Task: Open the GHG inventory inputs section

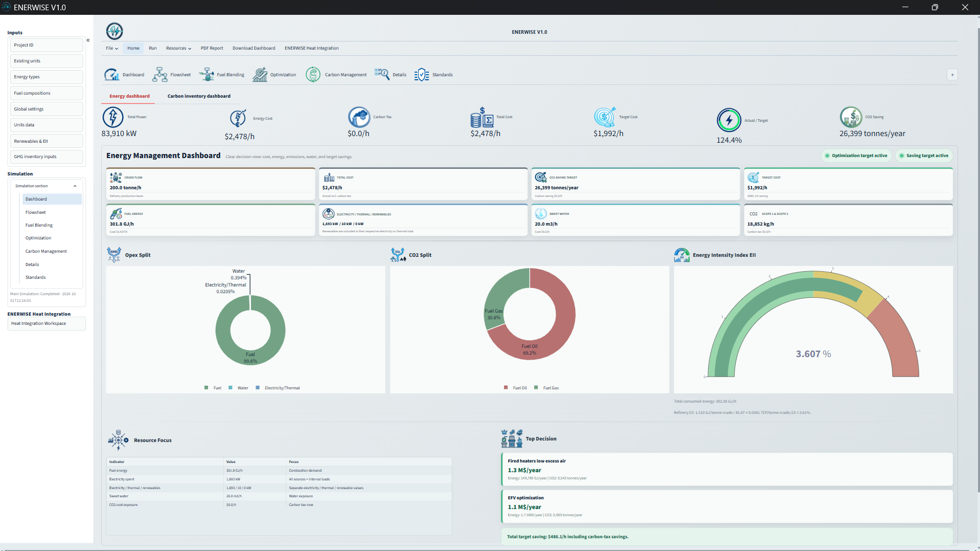Action: coord(47,157)
